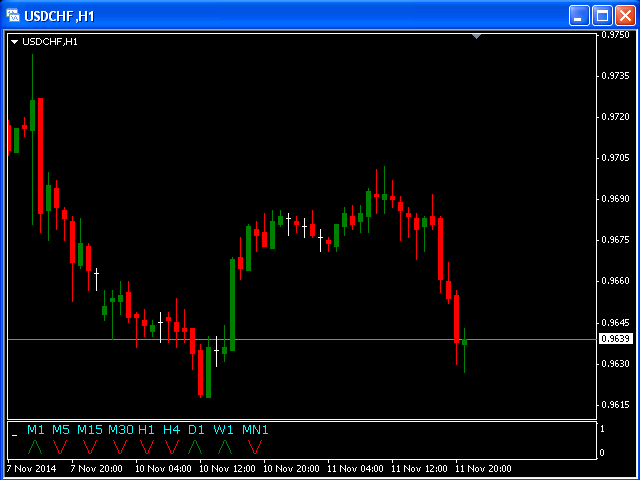Minimize the USDCHF,H1 chart window
Image resolution: width=640 pixels, height=480 pixels.
(580, 15)
